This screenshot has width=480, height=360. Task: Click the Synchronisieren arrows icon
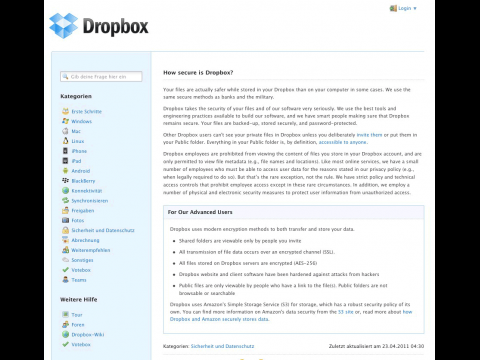tap(66, 201)
